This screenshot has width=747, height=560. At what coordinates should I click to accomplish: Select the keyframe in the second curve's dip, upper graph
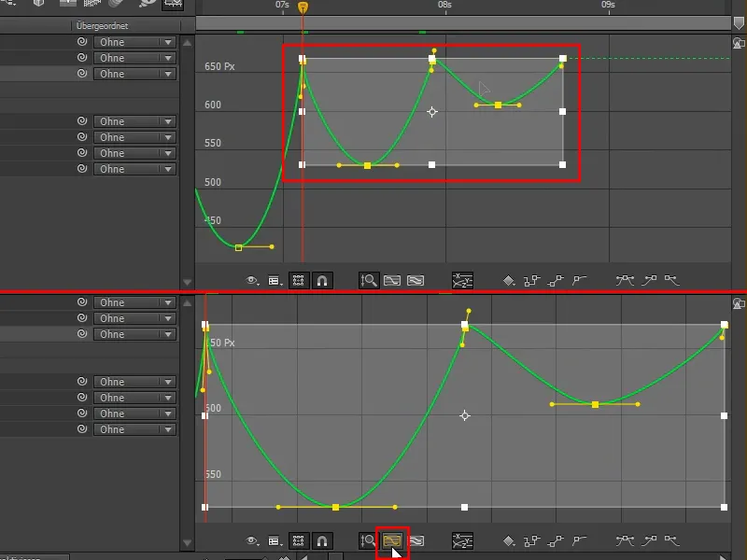click(498, 105)
